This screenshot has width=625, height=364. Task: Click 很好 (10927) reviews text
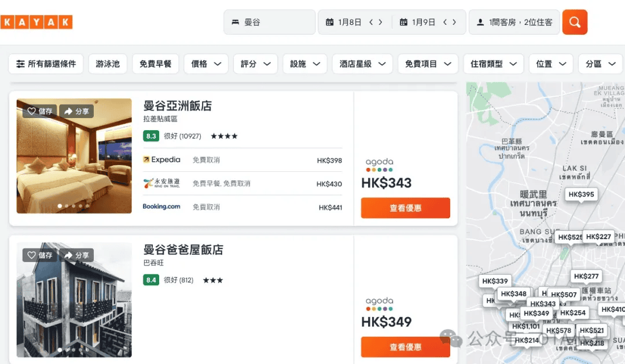(182, 136)
